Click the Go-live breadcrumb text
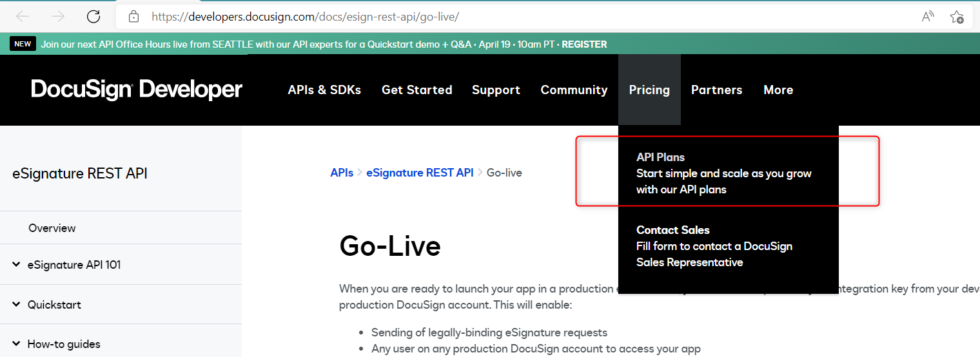Image resolution: width=980 pixels, height=357 pixels. (x=504, y=172)
